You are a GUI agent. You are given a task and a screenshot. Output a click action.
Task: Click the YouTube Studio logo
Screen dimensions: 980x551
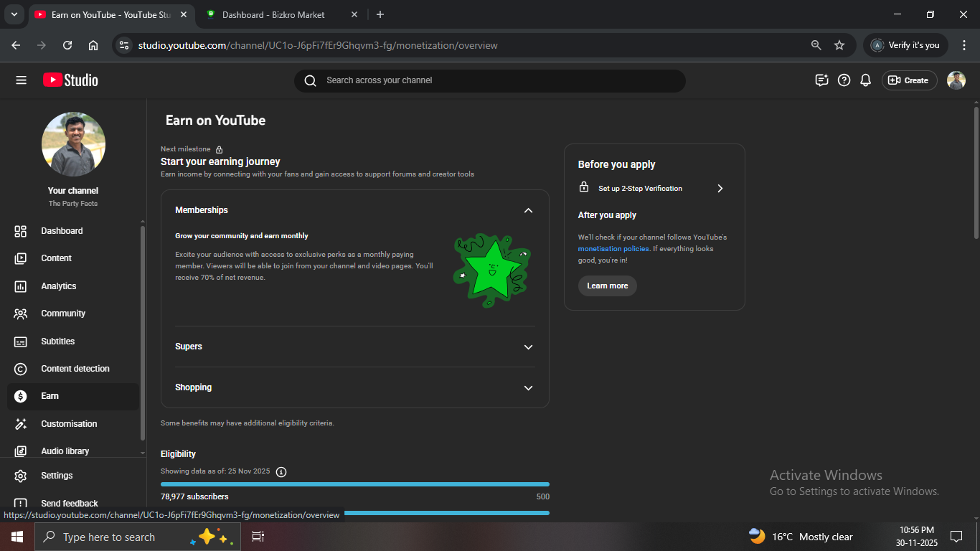point(70,80)
